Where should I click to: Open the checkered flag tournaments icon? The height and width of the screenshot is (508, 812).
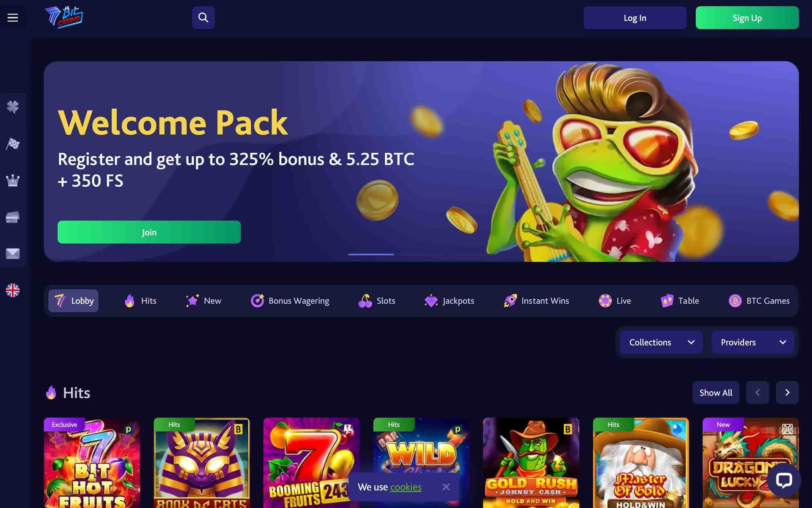point(13,144)
